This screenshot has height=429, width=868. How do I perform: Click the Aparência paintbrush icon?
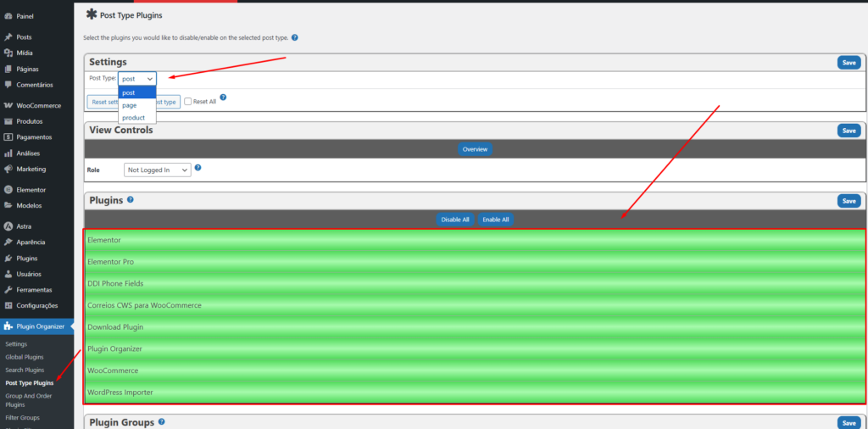click(x=8, y=242)
